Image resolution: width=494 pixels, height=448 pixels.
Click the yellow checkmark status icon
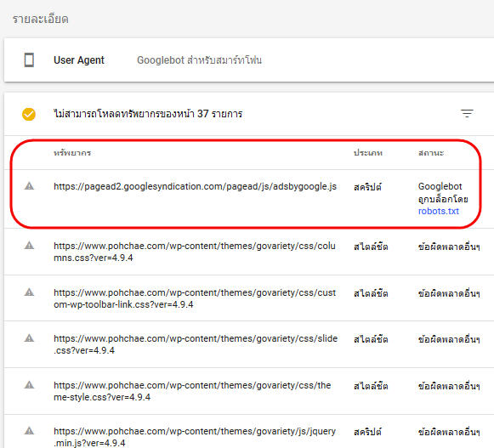(x=29, y=114)
